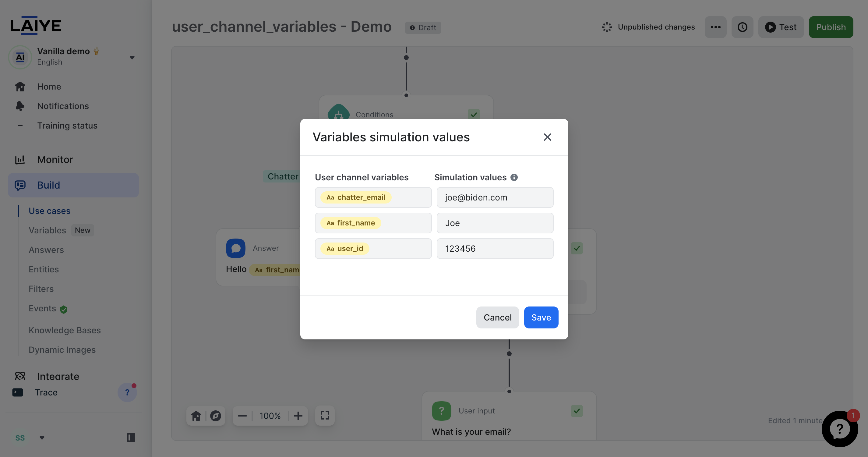The height and width of the screenshot is (457, 868).
Task: Collapse the sidebar panel icon
Action: pyautogui.click(x=131, y=438)
